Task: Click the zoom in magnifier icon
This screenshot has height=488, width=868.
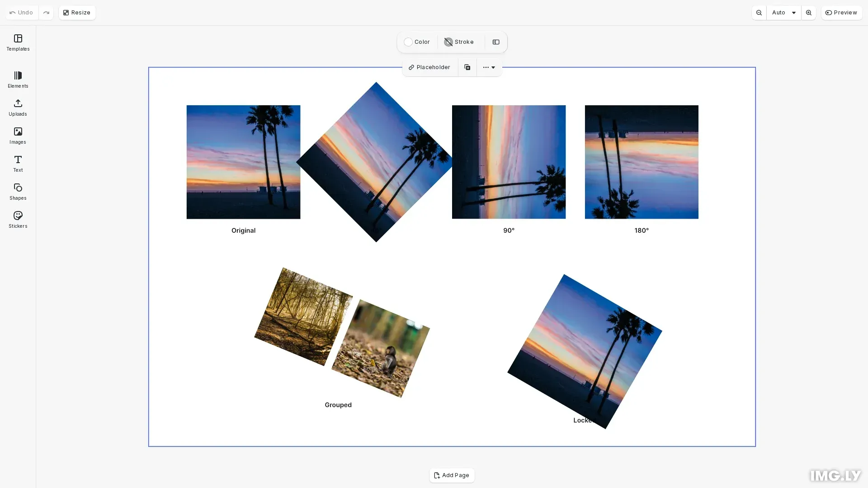Action: (808, 13)
